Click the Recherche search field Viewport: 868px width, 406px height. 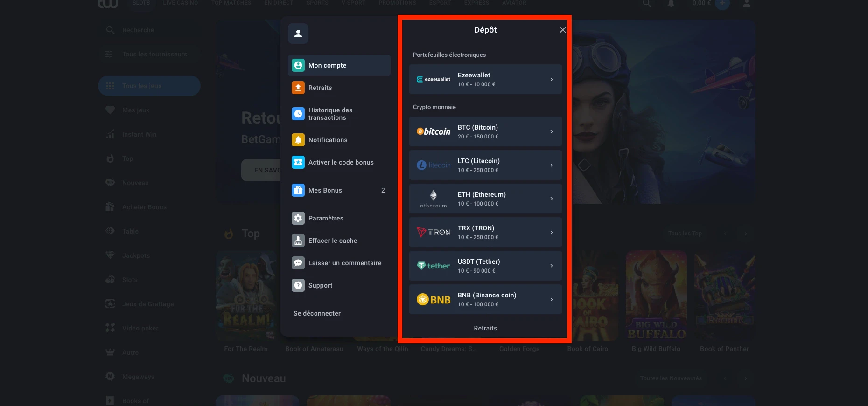[x=149, y=30]
